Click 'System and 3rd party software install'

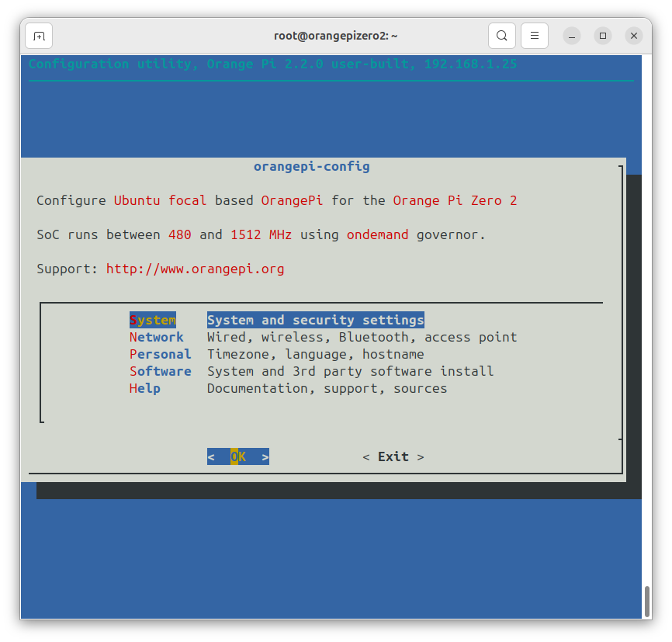click(x=351, y=371)
